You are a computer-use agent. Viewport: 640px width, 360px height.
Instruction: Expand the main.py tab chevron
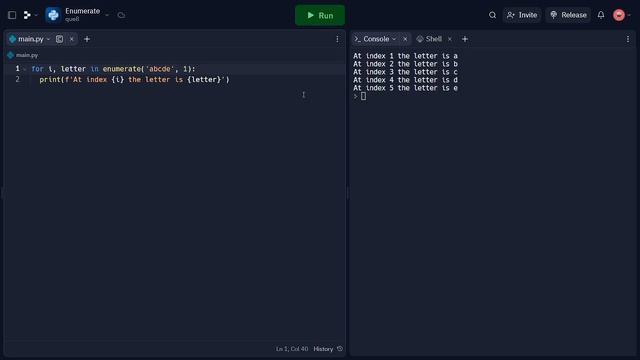tap(48, 39)
